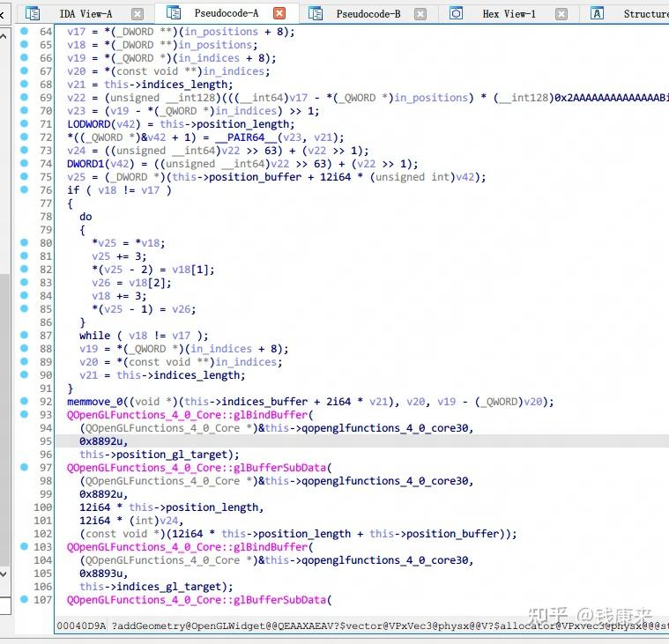This screenshot has height=644, width=669.
Task: Click qopenglfunctions_4_0_core30 on line 94
Action: 385,428
